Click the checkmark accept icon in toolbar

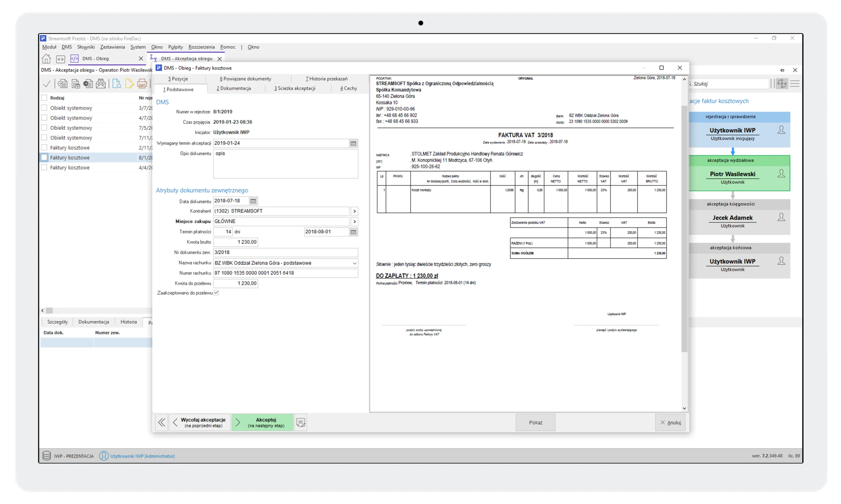point(47,83)
